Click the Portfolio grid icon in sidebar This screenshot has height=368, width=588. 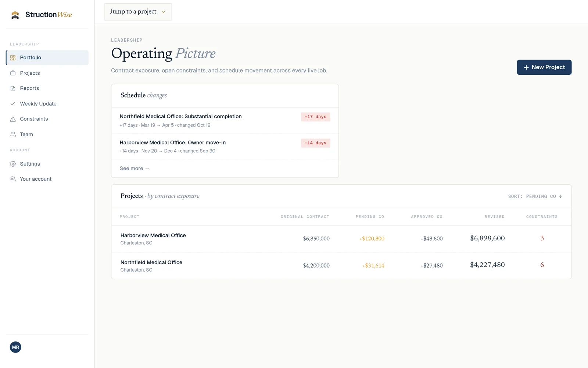point(13,58)
